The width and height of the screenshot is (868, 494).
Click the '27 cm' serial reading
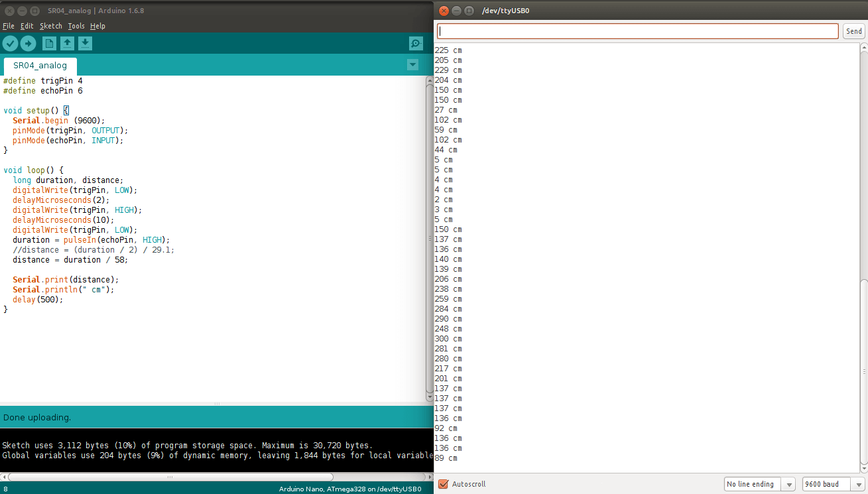click(446, 110)
